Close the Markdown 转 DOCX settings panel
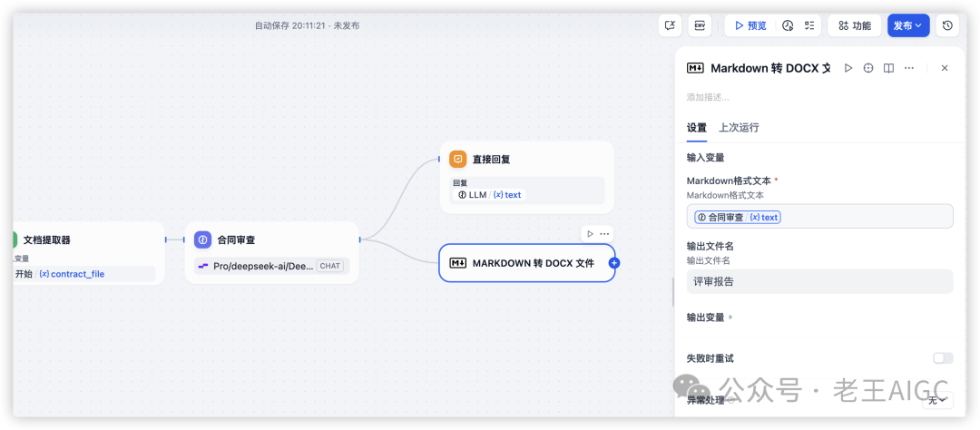The height and width of the screenshot is (430, 980). (x=945, y=68)
